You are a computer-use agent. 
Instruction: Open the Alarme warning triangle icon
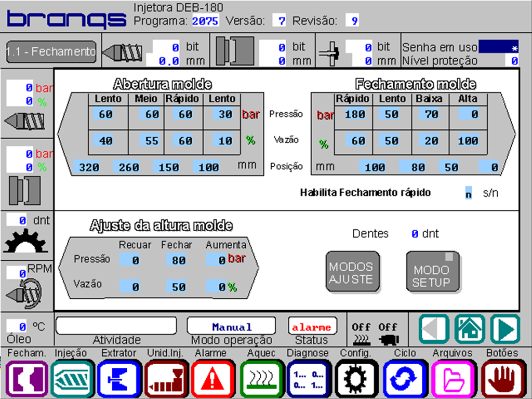212,379
